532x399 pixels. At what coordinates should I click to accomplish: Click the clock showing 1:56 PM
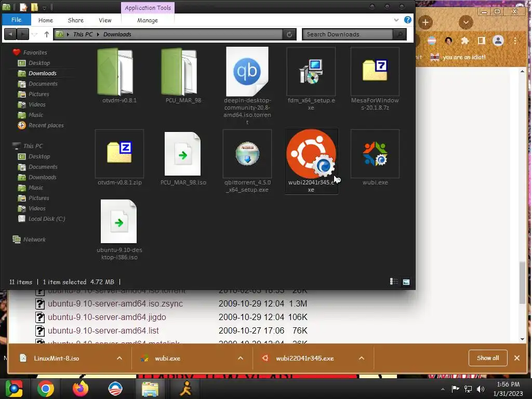[508, 384]
